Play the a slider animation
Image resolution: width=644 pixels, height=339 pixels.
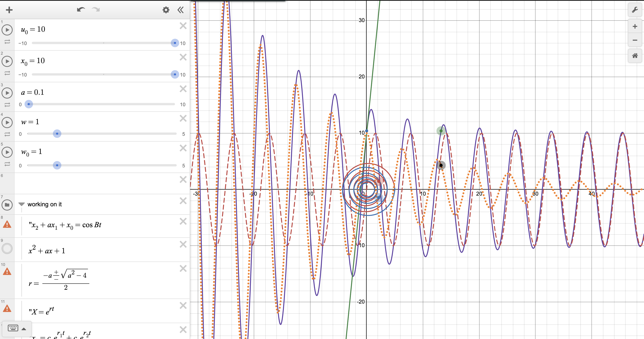click(x=7, y=93)
